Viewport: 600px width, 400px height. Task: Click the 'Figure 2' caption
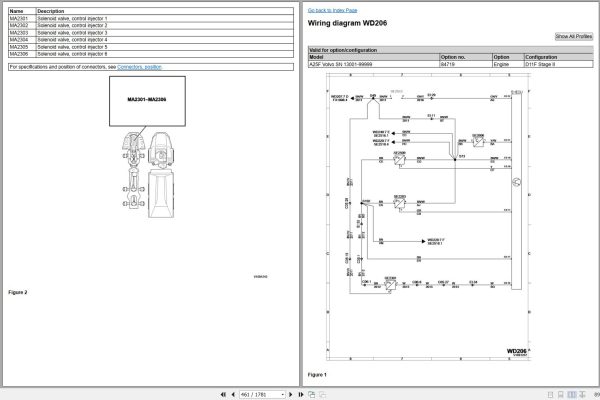(18, 292)
